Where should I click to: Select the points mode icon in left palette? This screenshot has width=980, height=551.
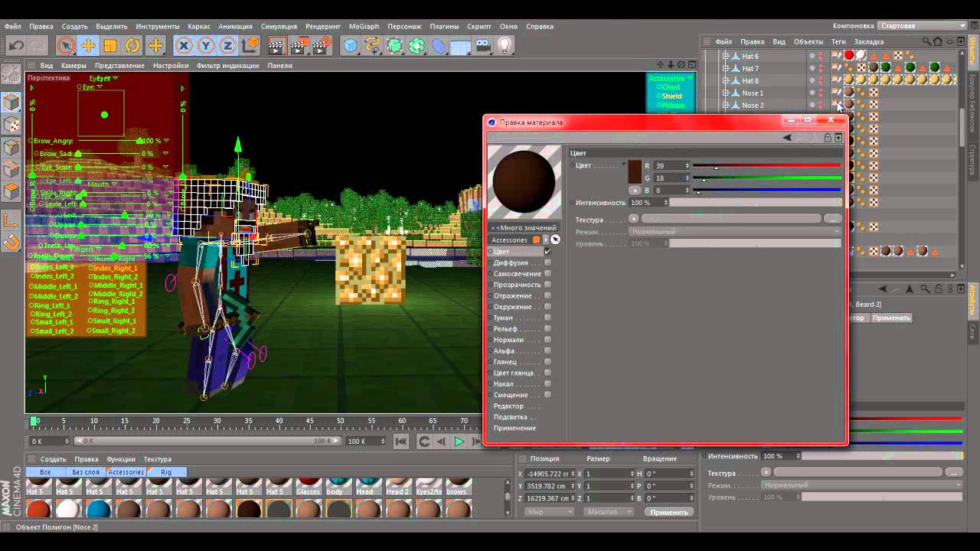[x=11, y=146]
